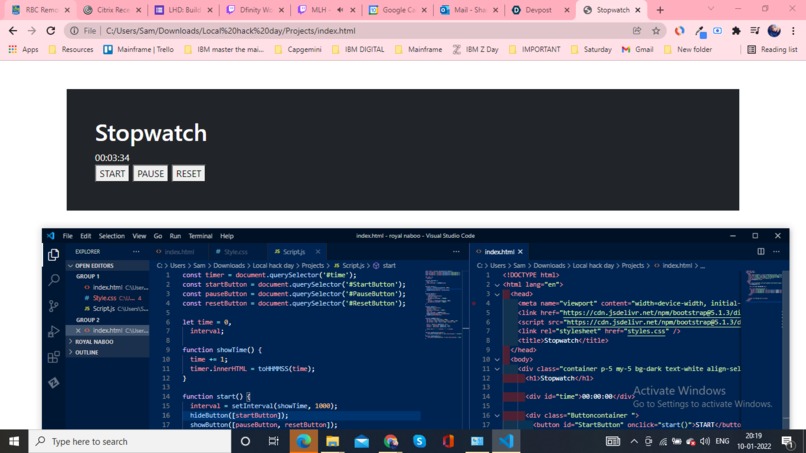Open the volume control in system tray

[705, 441]
